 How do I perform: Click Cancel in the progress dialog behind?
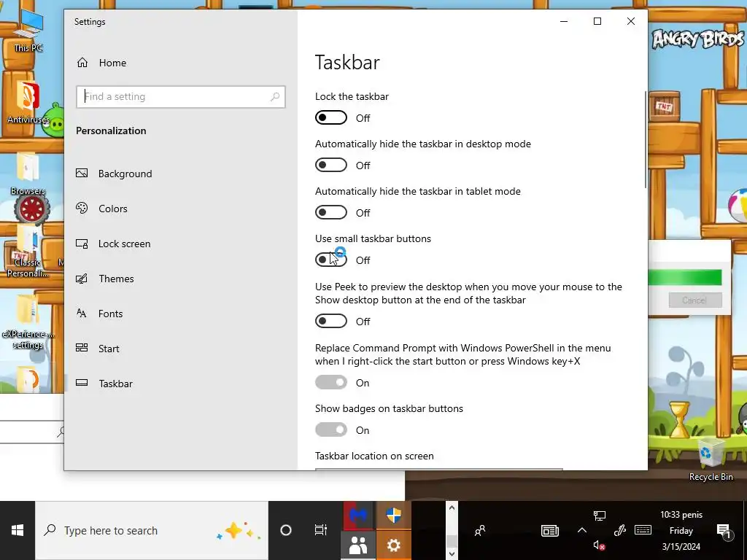click(694, 300)
